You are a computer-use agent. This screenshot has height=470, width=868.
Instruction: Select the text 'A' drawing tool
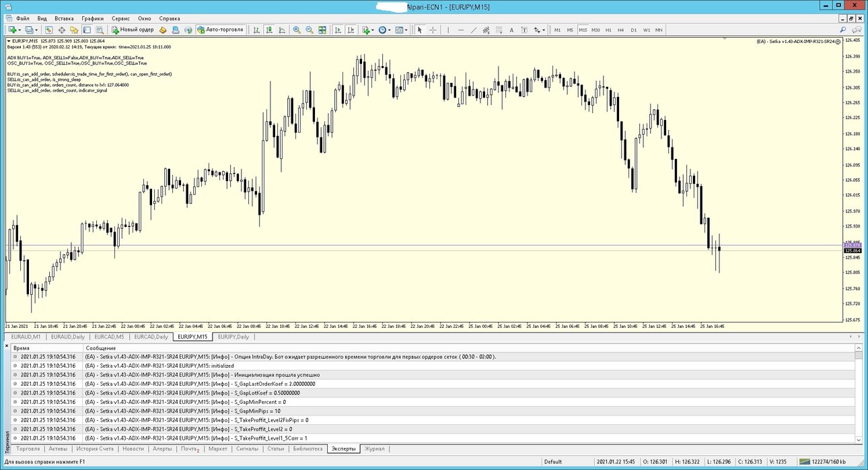tap(511, 30)
